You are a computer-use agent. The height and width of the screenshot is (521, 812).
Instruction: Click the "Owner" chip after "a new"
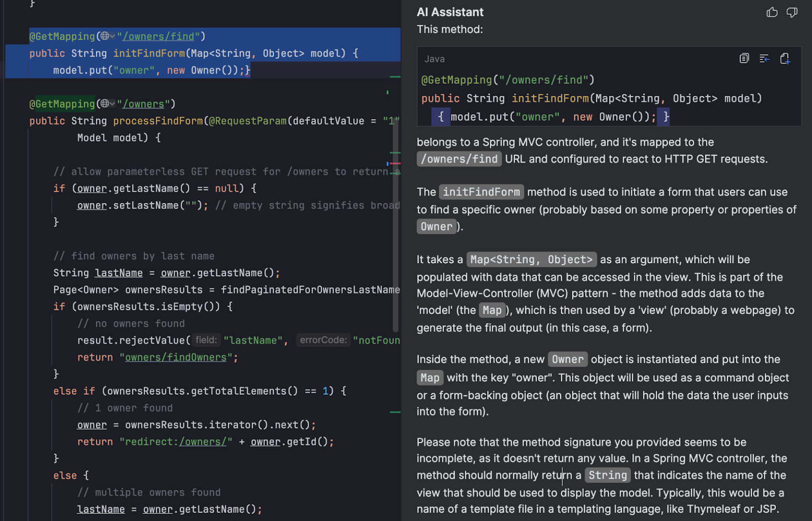(568, 360)
